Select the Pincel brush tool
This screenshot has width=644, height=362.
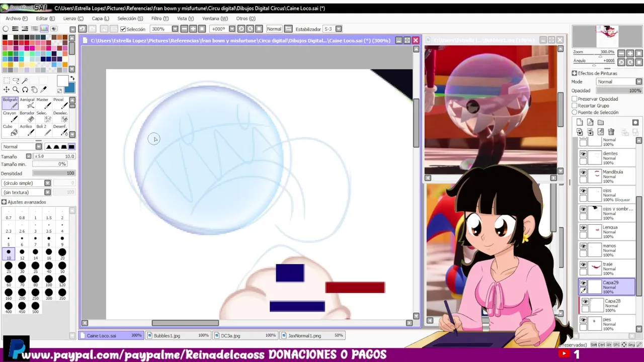click(x=59, y=103)
